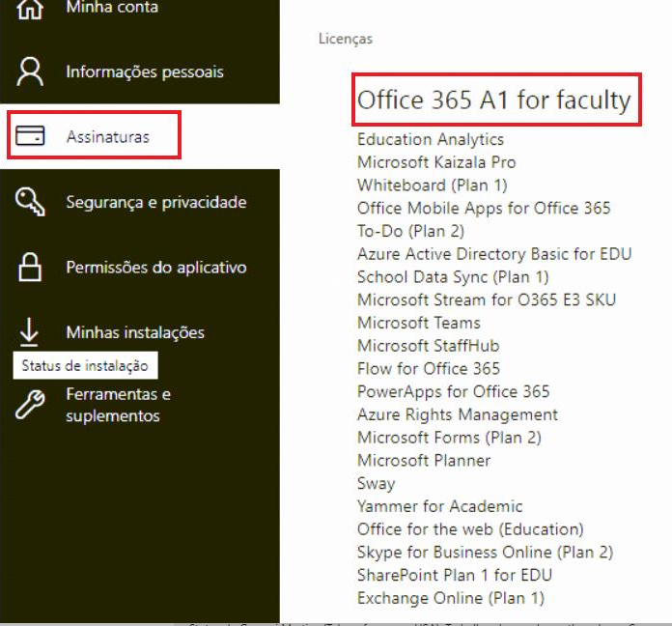Go to Segurança e privacidade

click(x=156, y=202)
